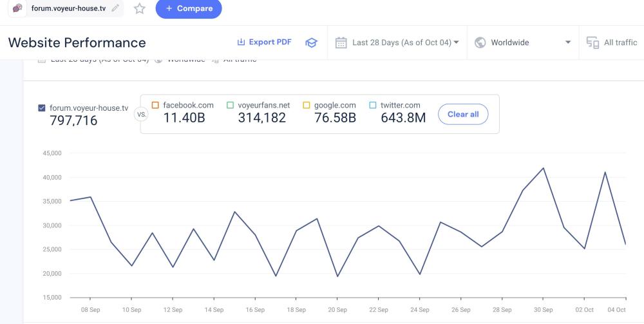Click the star favorite icon

[x=139, y=8]
